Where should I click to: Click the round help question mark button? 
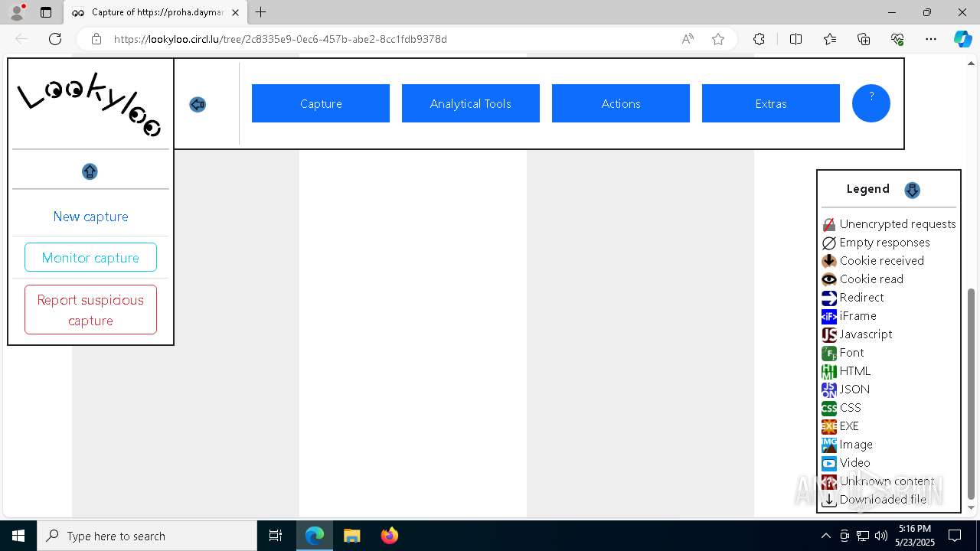pos(871,103)
